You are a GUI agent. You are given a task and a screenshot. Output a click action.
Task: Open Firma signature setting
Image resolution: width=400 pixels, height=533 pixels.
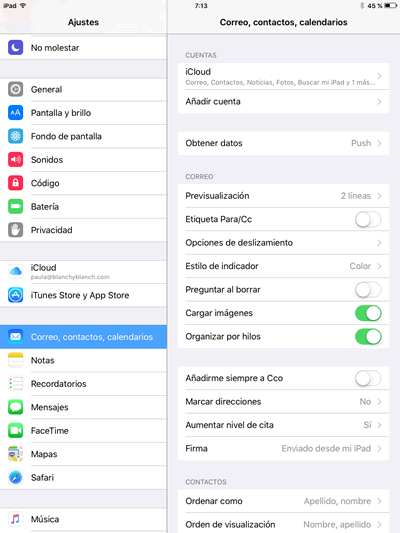(x=283, y=449)
